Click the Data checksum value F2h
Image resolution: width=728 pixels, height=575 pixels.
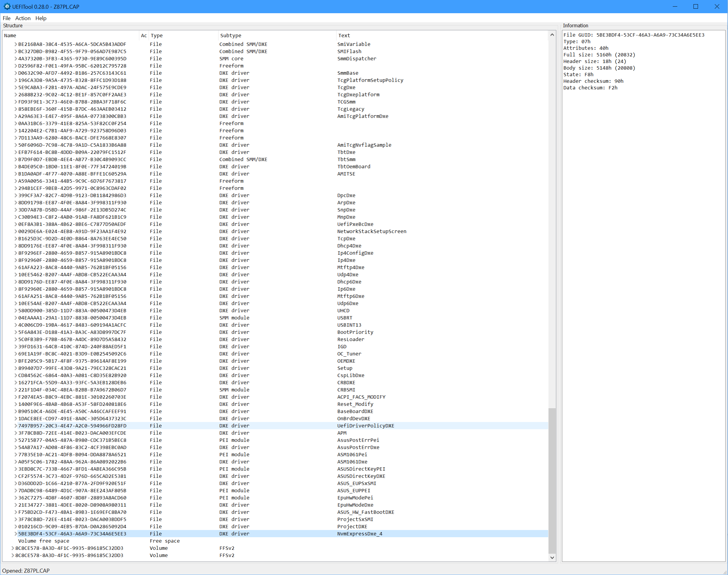point(613,88)
